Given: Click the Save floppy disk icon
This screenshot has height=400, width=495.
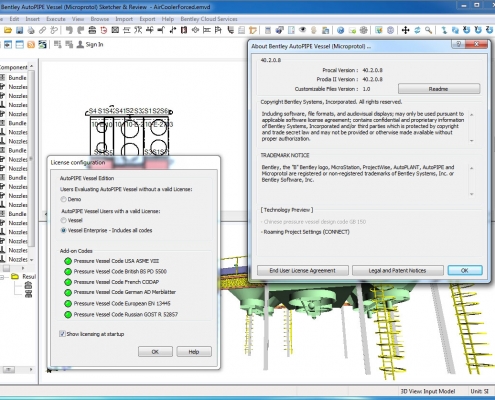Looking at the screenshot, I should click(19, 30).
